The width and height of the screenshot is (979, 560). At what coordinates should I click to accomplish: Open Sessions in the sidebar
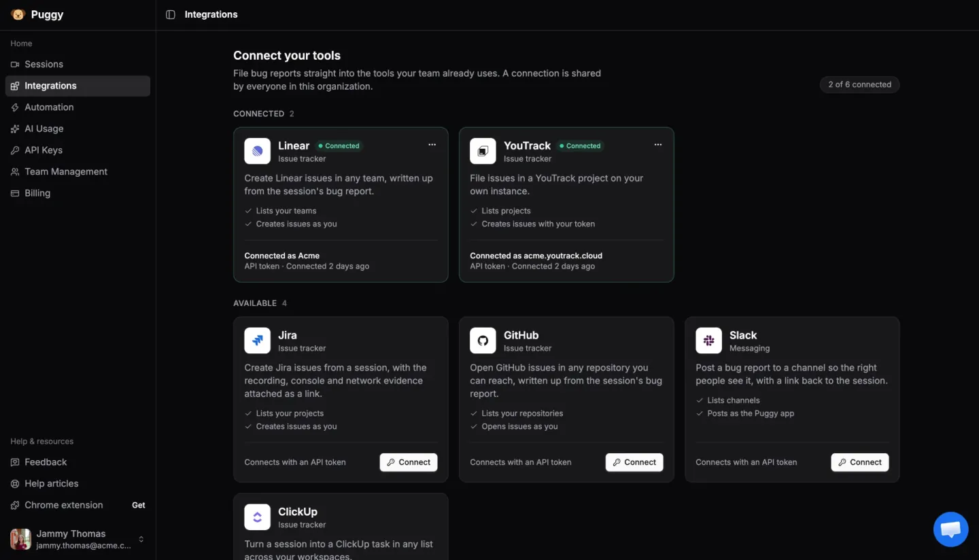pyautogui.click(x=78, y=64)
